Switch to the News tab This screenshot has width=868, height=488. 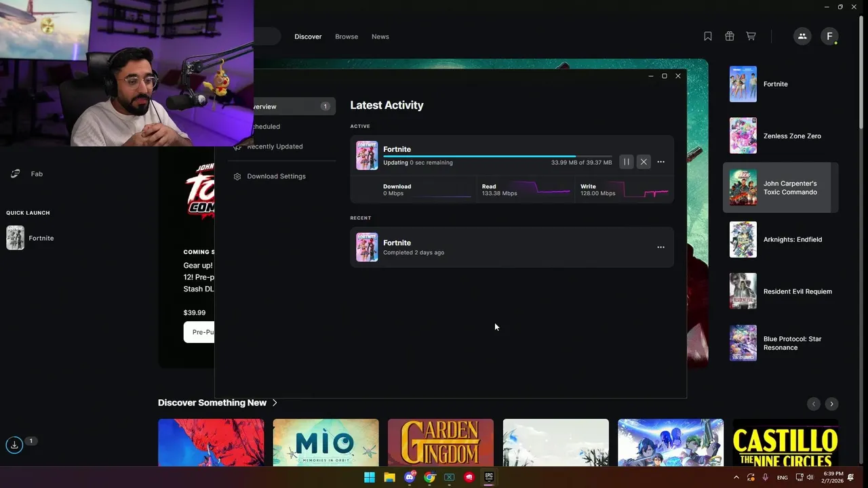[380, 37]
